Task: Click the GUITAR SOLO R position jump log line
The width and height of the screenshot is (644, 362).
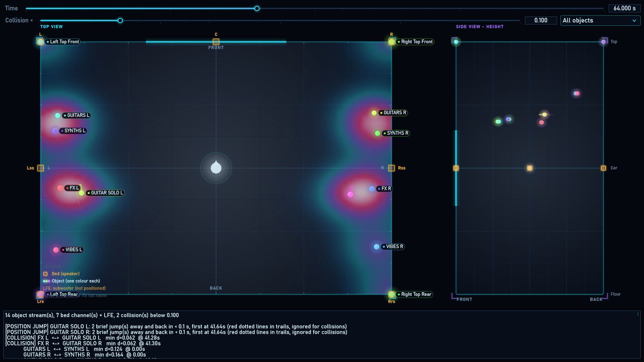Action: (x=176, y=332)
